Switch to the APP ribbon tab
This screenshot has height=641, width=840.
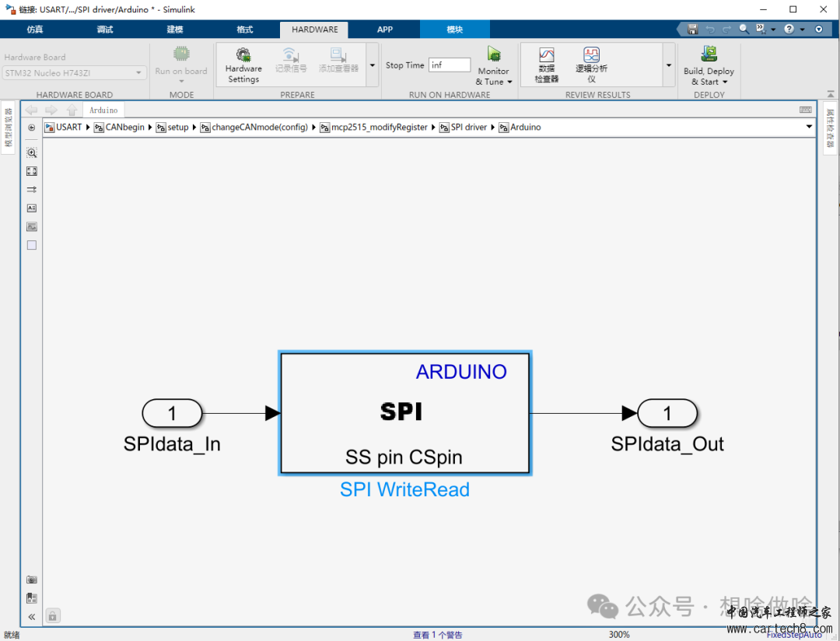pyautogui.click(x=385, y=30)
